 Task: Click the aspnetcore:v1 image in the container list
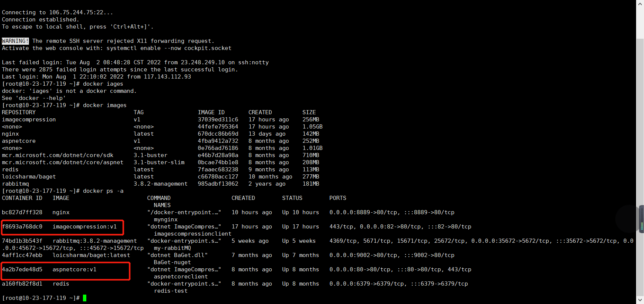click(74, 269)
